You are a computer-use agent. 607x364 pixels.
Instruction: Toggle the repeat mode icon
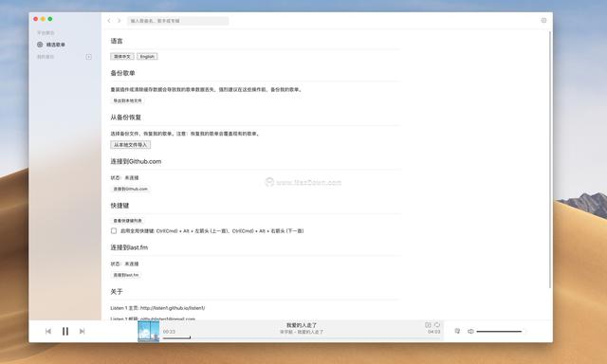click(437, 325)
